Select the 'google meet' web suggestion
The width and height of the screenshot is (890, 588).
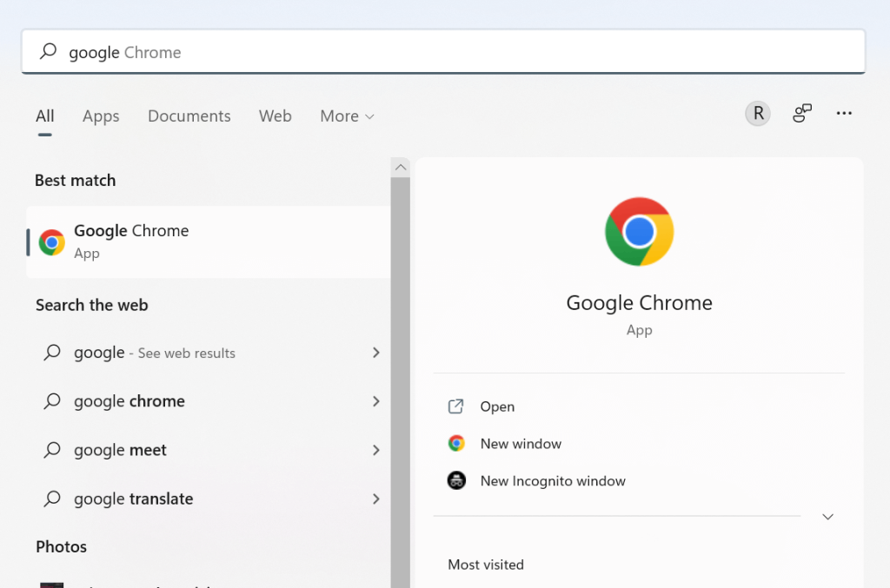[x=209, y=450]
